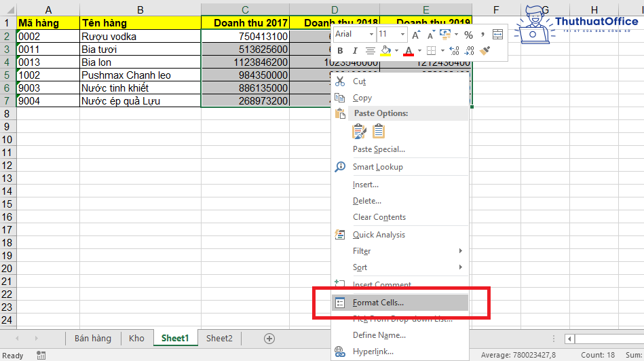The height and width of the screenshot is (361, 644).
Task: Click Decrease Decimal icon
Action: click(x=469, y=51)
